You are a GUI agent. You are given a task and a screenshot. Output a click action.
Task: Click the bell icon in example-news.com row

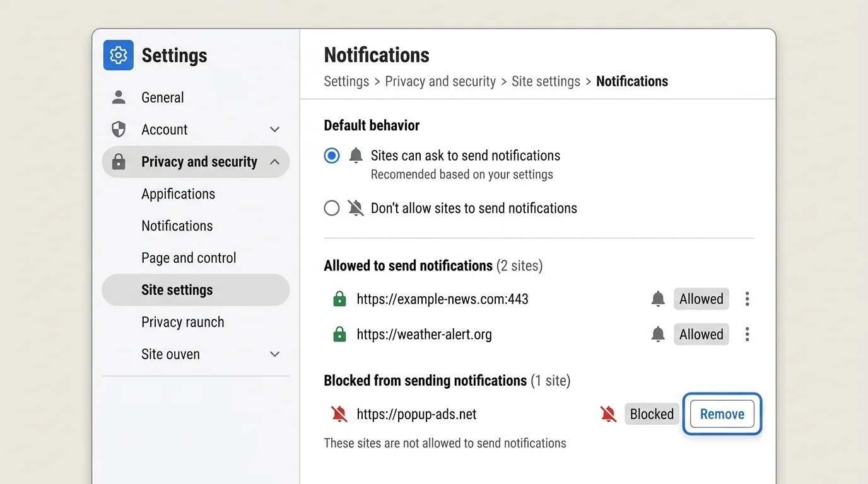pyautogui.click(x=658, y=299)
